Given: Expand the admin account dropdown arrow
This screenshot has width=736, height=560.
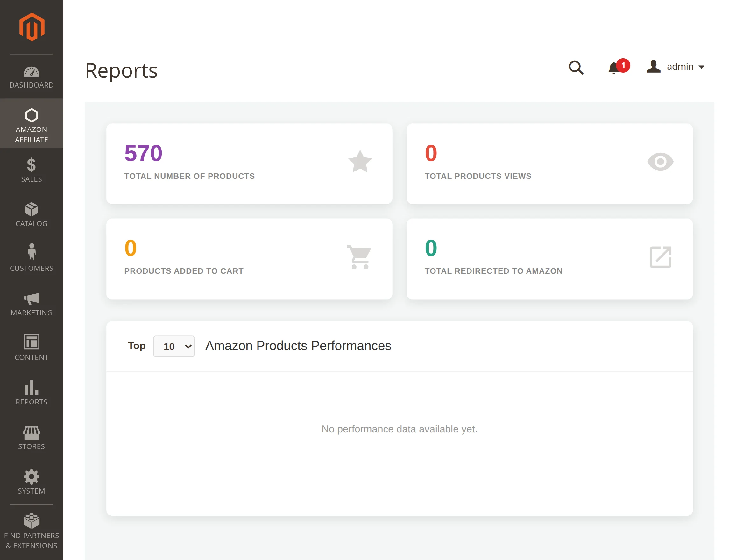Looking at the screenshot, I should [701, 67].
